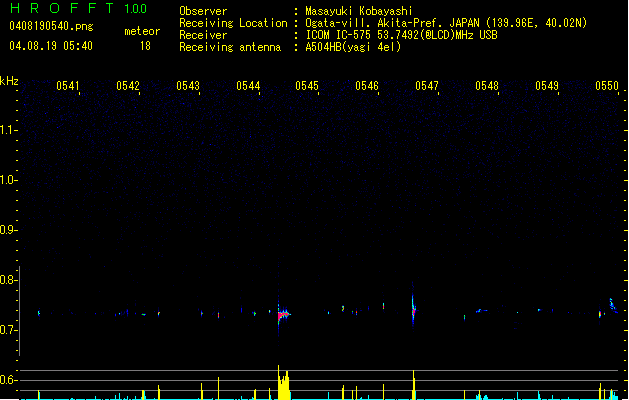The width and height of the screenshot is (629, 400).
Task: Click the 0542 time marker
Action: tap(128, 86)
